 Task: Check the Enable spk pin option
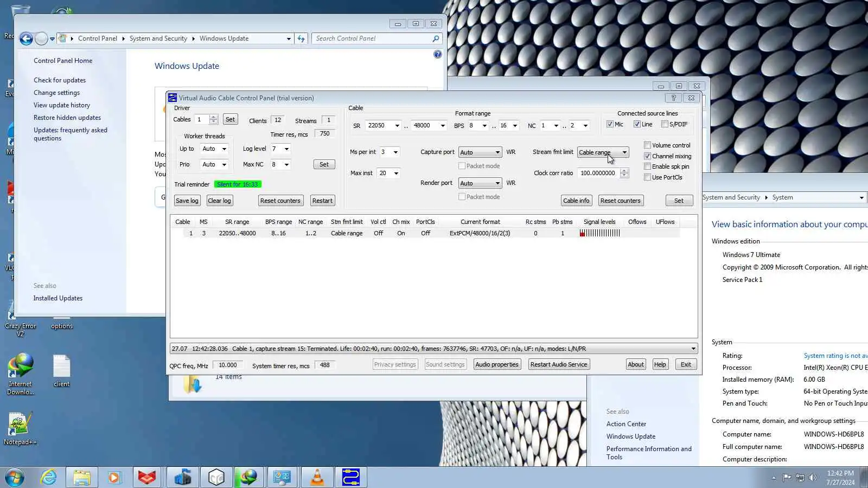647,166
